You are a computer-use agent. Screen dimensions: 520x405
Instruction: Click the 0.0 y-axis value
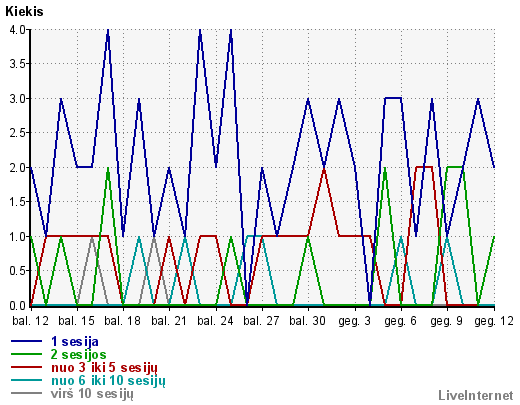[17, 306]
